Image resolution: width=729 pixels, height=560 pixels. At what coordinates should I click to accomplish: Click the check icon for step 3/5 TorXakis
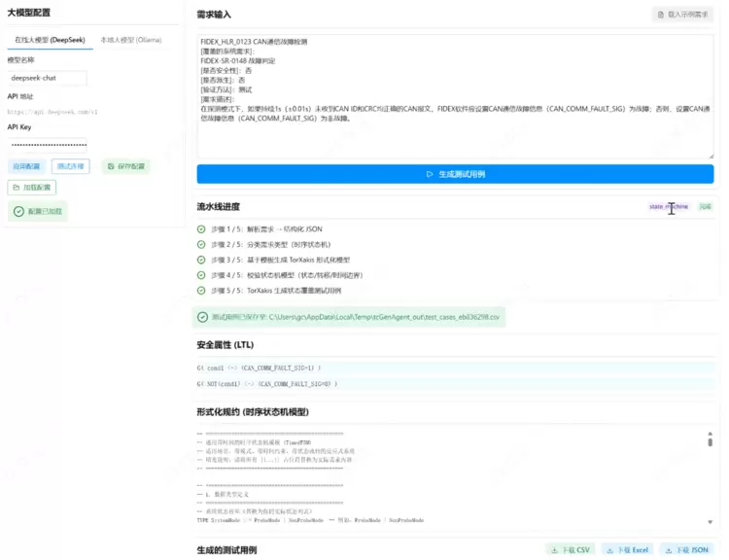pyautogui.click(x=201, y=260)
